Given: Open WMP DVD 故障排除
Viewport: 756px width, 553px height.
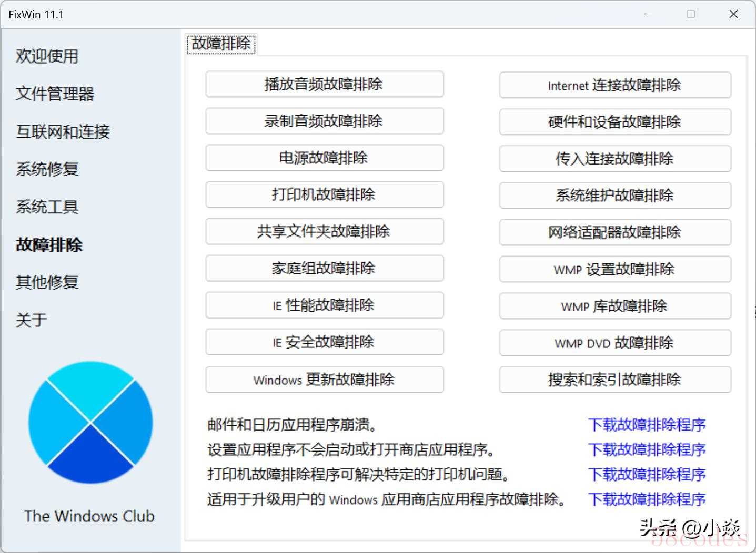Looking at the screenshot, I should click(x=614, y=343).
